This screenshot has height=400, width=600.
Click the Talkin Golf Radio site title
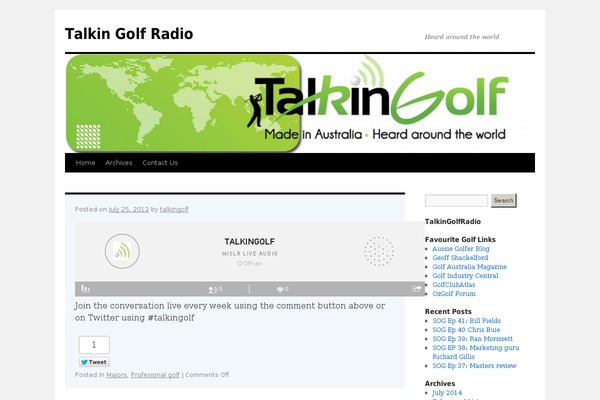[x=129, y=34]
